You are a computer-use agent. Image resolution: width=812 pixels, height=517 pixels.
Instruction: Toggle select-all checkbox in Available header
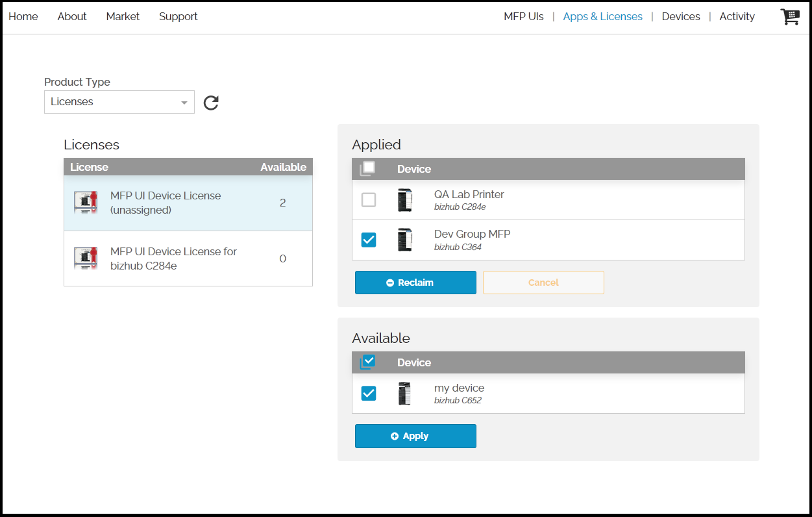click(368, 362)
